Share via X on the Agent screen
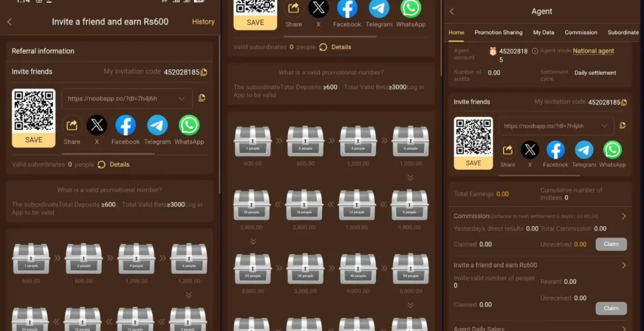 pos(530,150)
